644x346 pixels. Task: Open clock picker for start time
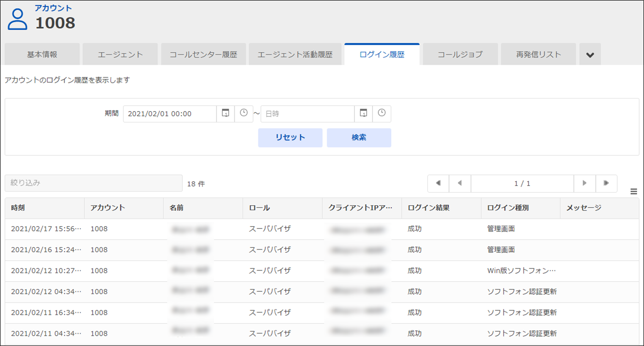pyautogui.click(x=244, y=114)
